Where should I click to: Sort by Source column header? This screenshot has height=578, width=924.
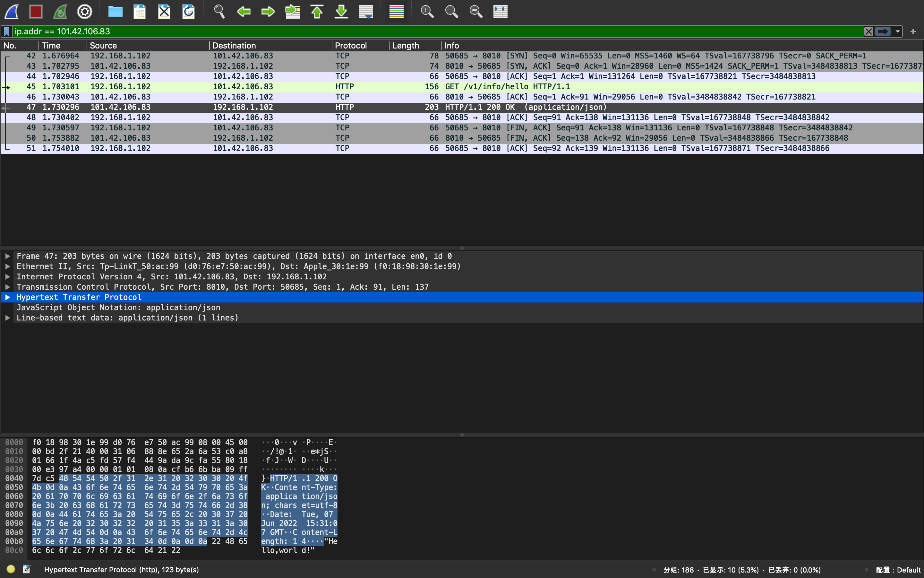[x=148, y=46]
